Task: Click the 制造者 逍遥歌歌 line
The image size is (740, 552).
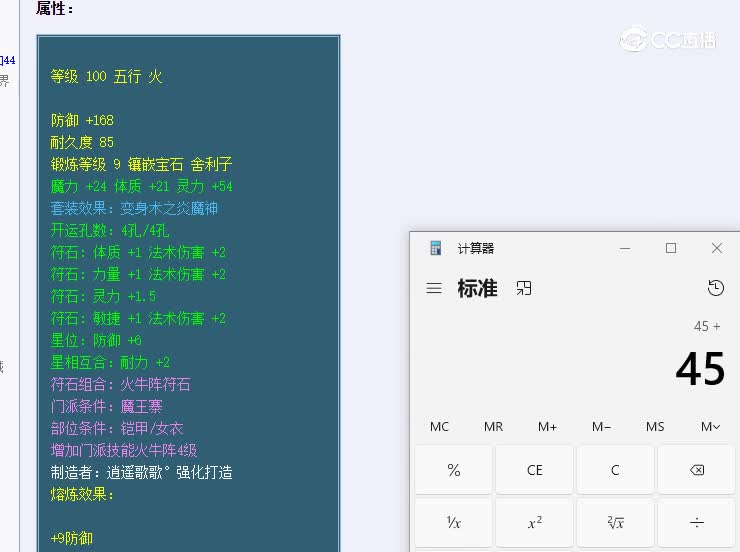Action: pyautogui.click(x=141, y=472)
